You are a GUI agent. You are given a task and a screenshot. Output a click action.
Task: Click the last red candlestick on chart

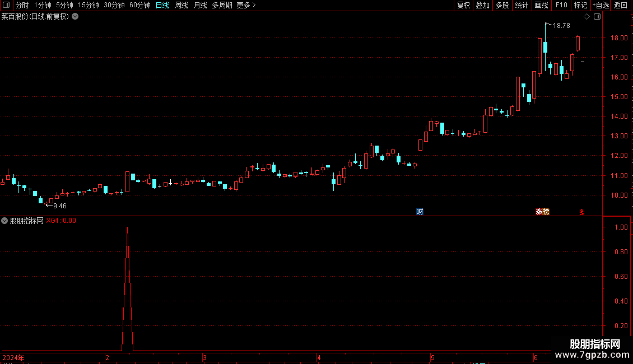click(578, 43)
